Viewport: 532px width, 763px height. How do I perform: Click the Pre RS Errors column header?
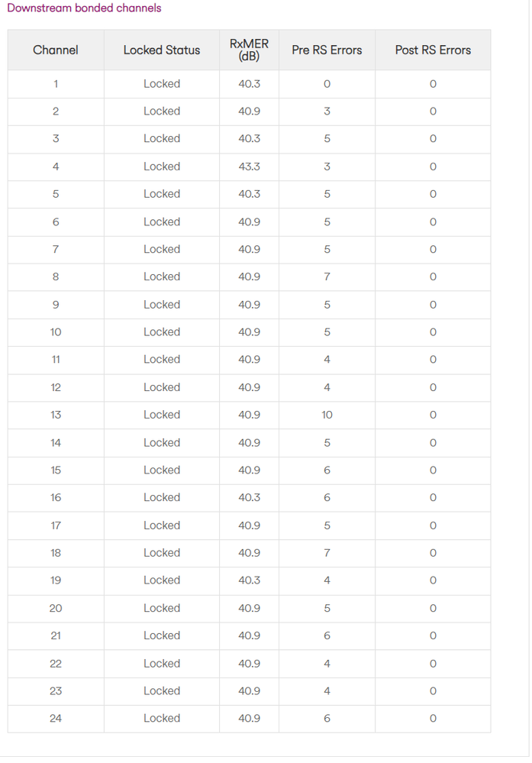pyautogui.click(x=327, y=50)
